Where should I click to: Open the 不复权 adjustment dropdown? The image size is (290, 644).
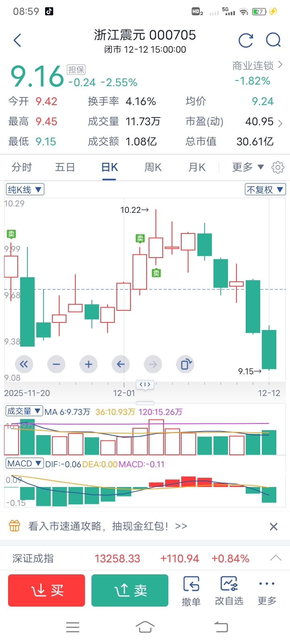click(265, 190)
